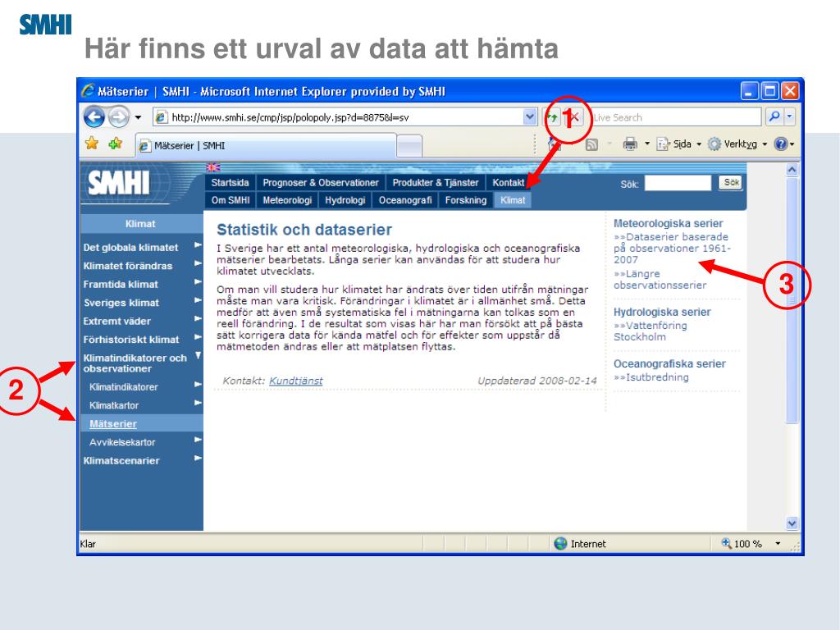Click the Sida page document icon
The image size is (840, 630).
[x=663, y=144]
